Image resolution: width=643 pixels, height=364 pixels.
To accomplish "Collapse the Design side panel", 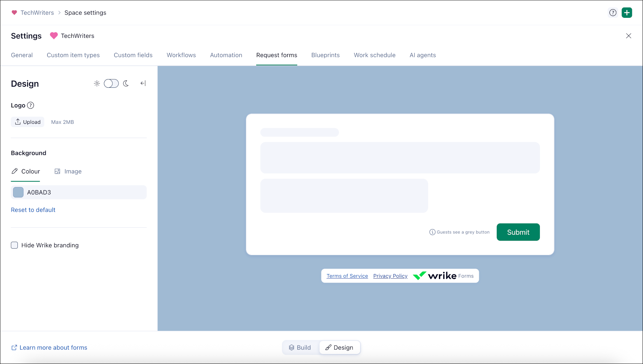I will (x=143, y=84).
